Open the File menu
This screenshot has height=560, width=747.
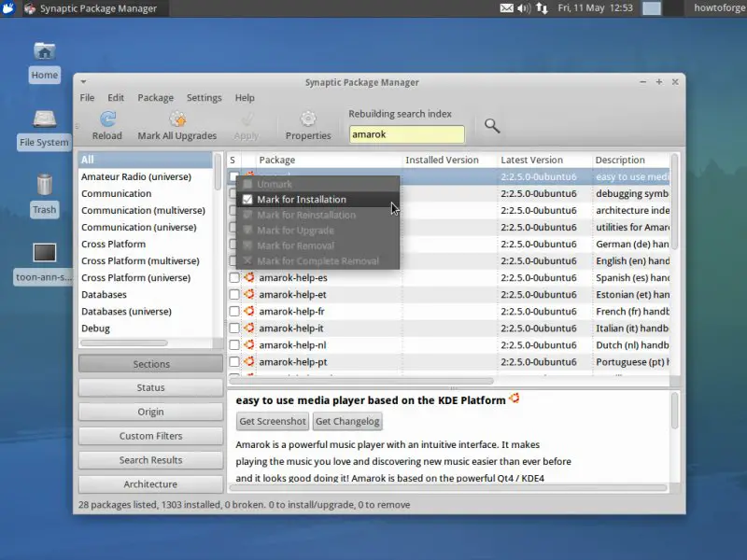[x=87, y=98]
